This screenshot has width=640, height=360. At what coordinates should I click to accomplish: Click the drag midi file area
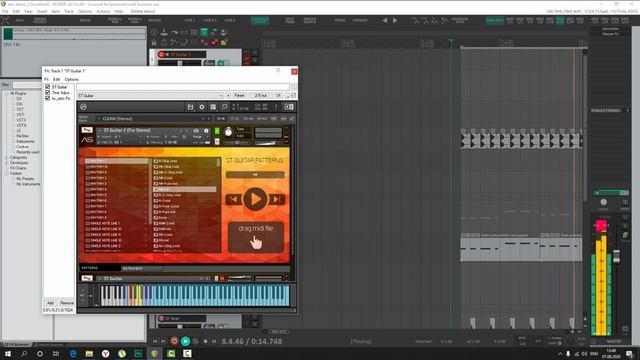[256, 236]
